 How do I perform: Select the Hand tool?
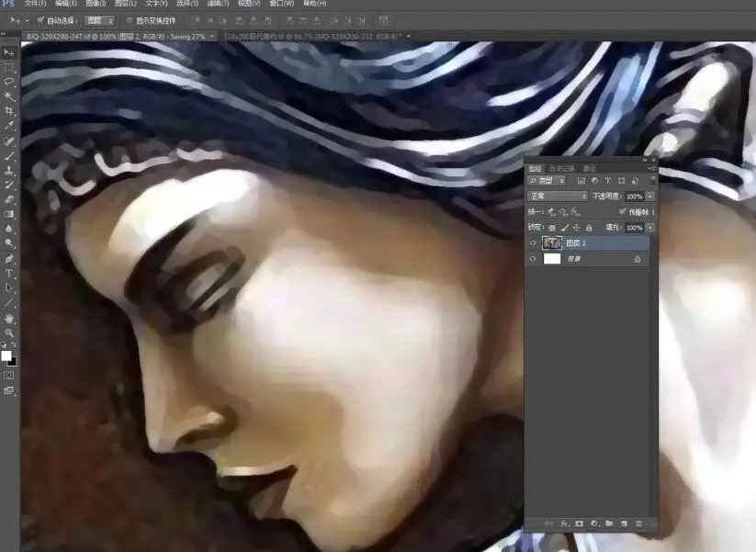pyautogui.click(x=9, y=318)
